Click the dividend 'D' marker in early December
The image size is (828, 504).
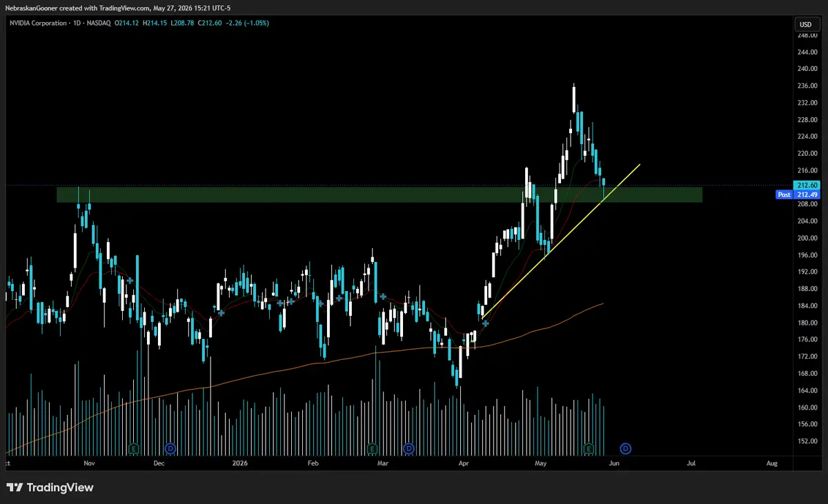click(170, 449)
